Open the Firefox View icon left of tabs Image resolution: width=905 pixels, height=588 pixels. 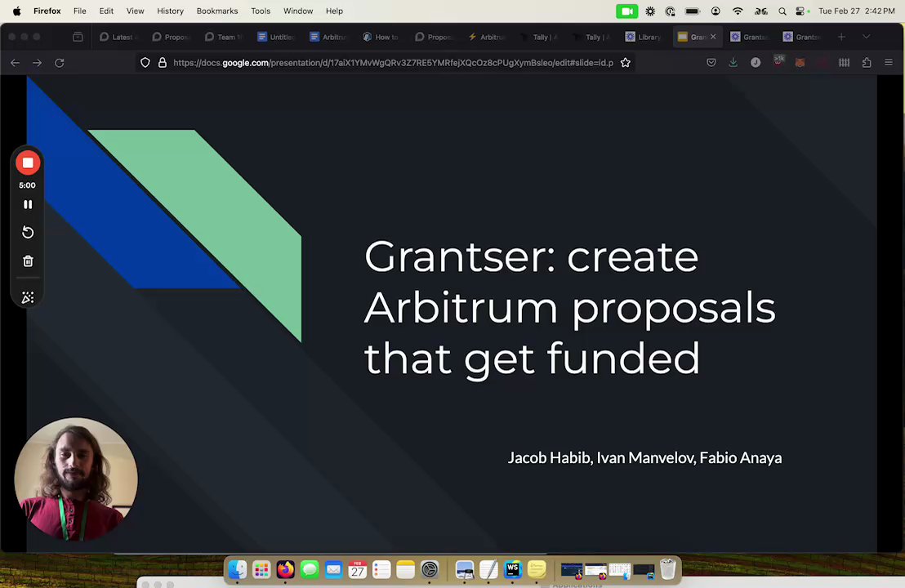[x=78, y=37]
